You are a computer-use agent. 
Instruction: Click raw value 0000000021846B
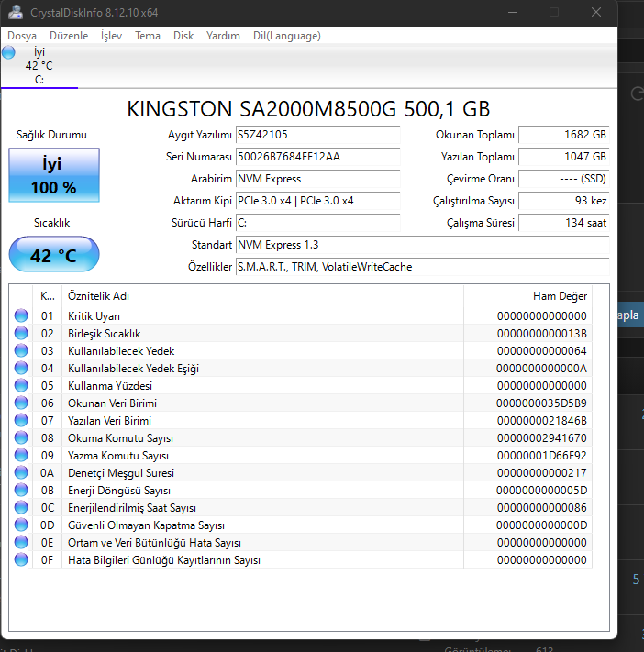click(541, 421)
